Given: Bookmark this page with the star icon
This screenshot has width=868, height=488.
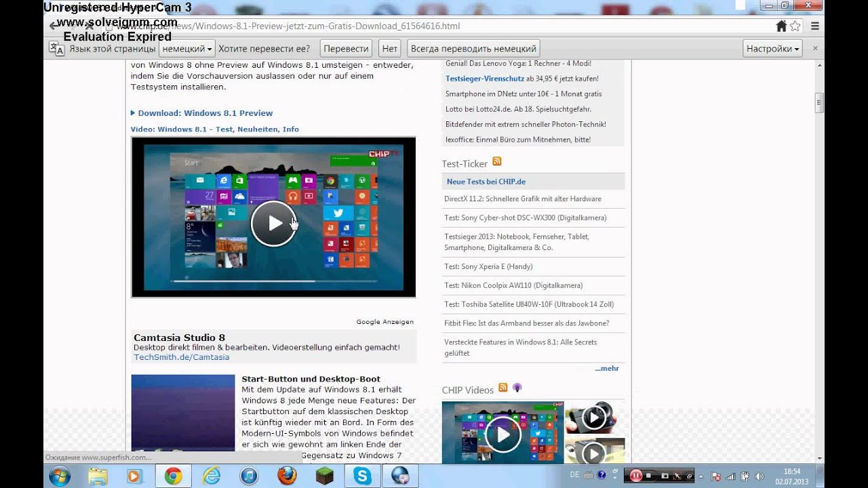Looking at the screenshot, I should (795, 26).
